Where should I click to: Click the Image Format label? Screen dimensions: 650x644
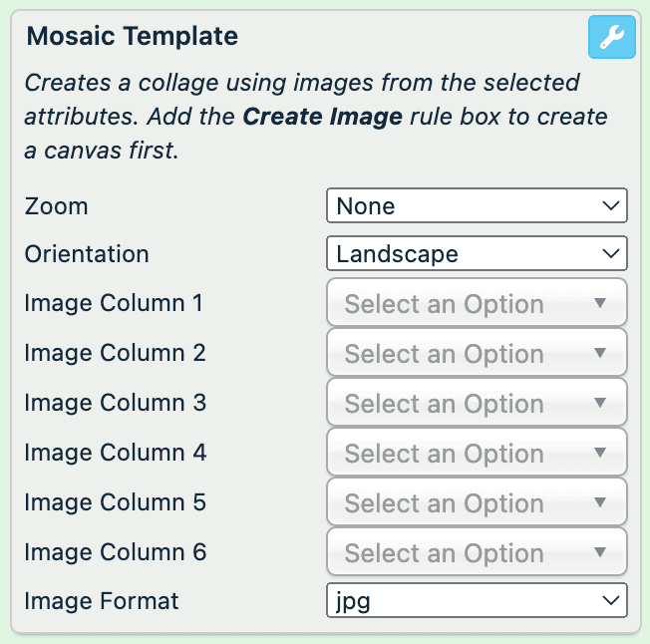(x=102, y=601)
